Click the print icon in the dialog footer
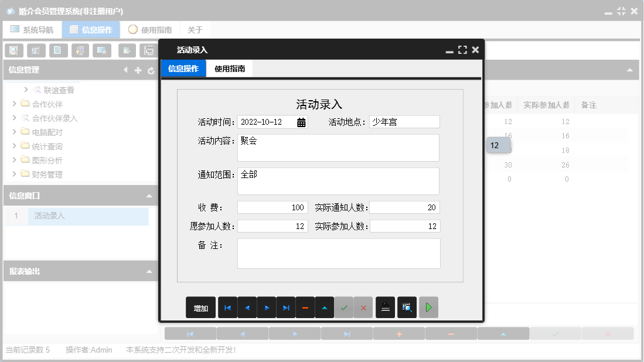Image resolution: width=644 pixels, height=362 pixels. tap(385, 307)
